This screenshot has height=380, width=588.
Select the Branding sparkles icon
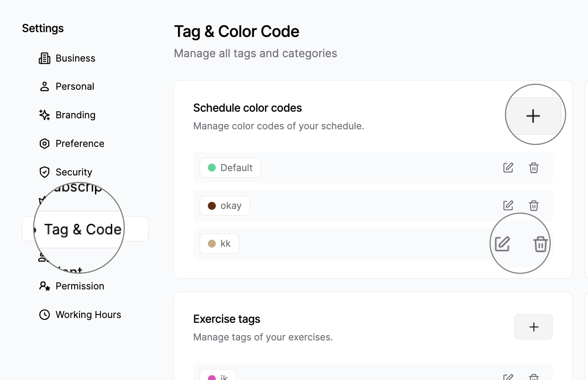point(44,115)
